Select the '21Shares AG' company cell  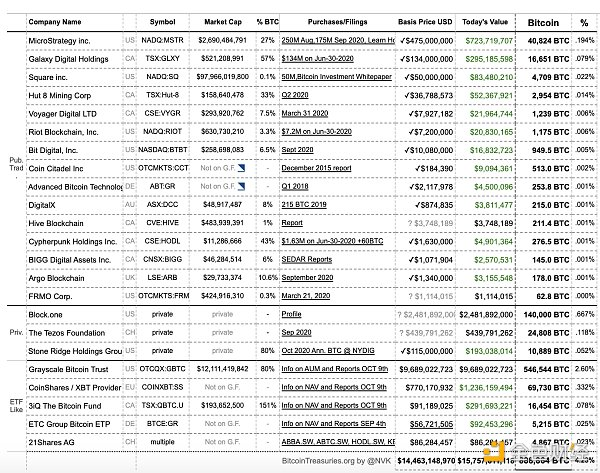pos(51,442)
